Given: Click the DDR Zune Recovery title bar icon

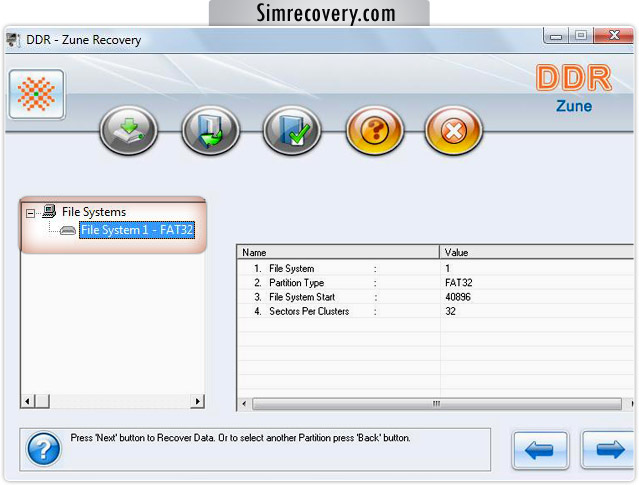Looking at the screenshot, I should (14, 40).
